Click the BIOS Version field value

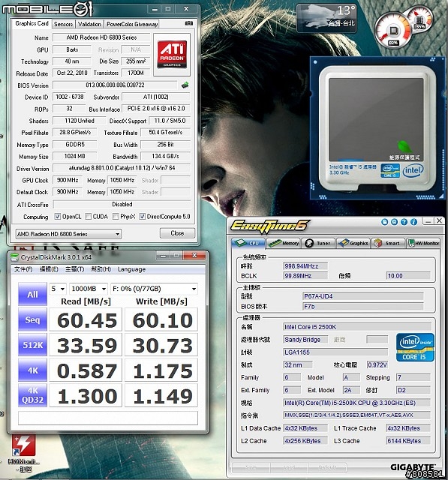pyautogui.click(x=115, y=85)
